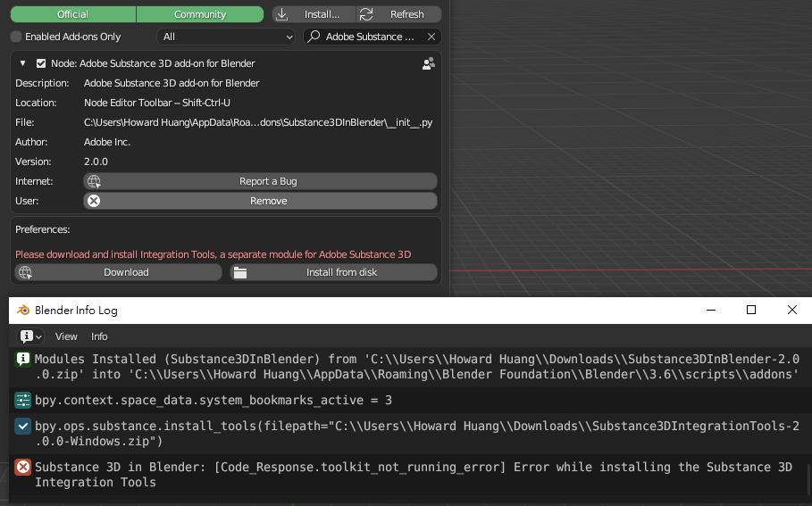812x506 pixels.
Task: Clear the search text with X
Action: (x=431, y=37)
